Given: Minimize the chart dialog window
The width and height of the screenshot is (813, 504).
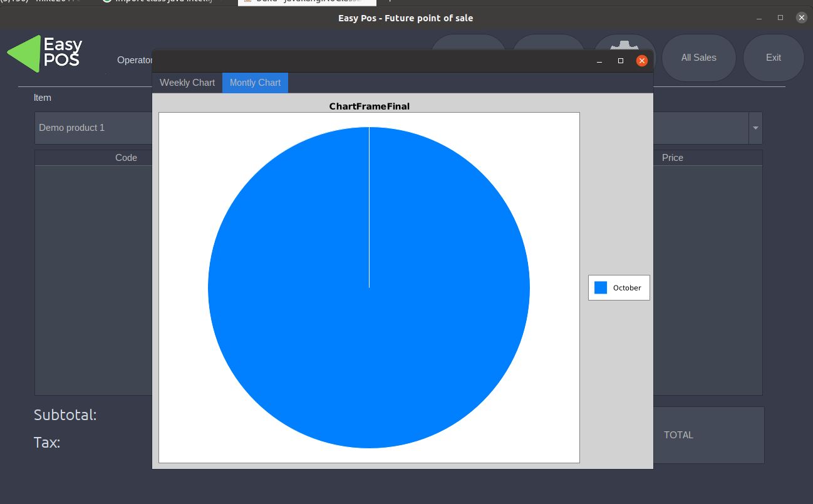Looking at the screenshot, I should [x=599, y=61].
